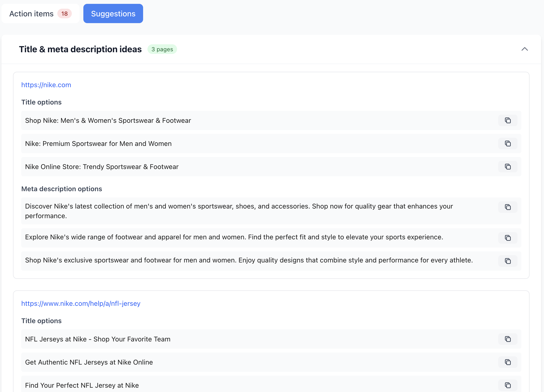544x392 pixels.
Task: Click the "3 pages" badge
Action: point(162,49)
